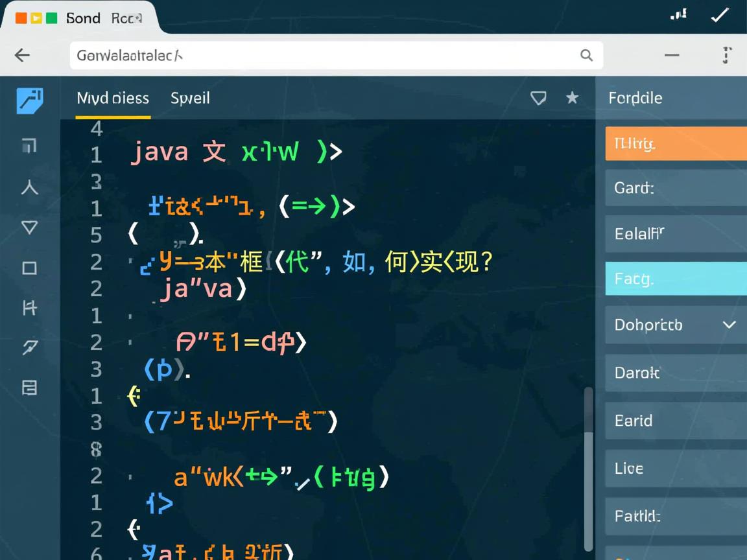Select the blue pen tool icon in sidebar
Viewport: 747px width, 560px height.
point(29,101)
